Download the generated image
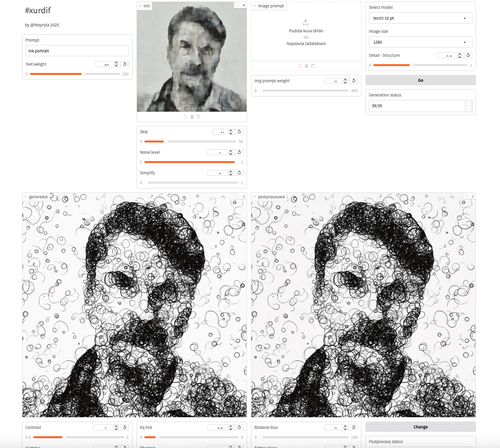The height and width of the screenshot is (448, 500). pyautogui.click(x=244, y=196)
